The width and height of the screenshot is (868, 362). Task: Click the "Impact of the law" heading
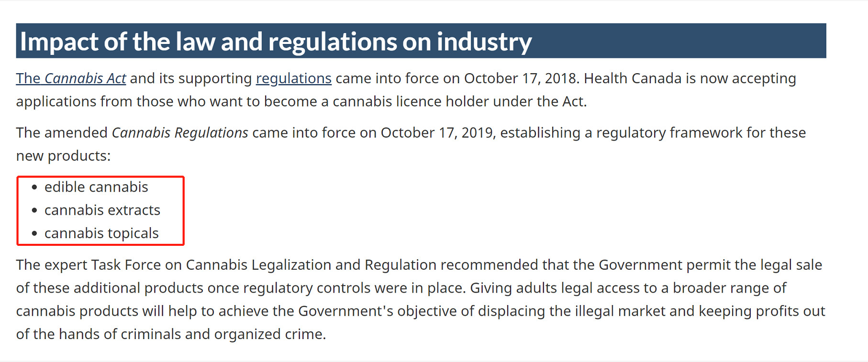click(275, 42)
